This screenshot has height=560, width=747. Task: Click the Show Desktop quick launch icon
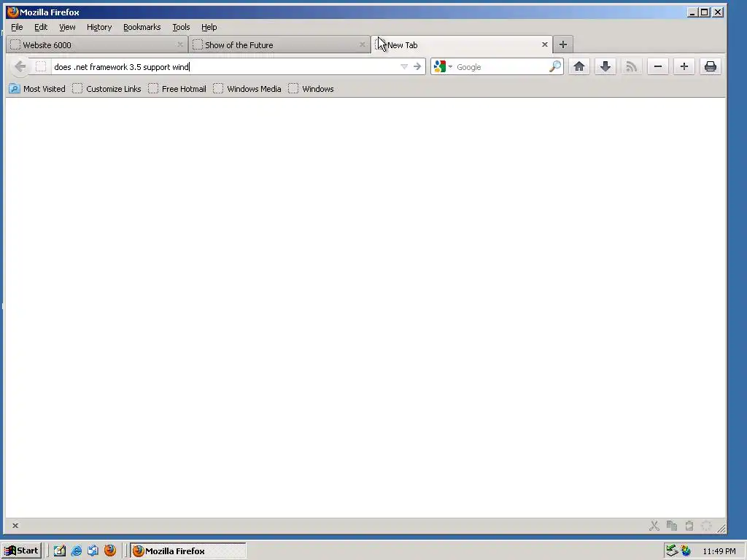pos(60,551)
